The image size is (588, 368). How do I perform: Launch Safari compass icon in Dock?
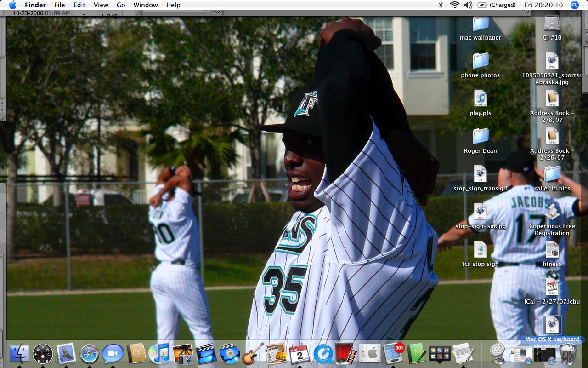90,354
